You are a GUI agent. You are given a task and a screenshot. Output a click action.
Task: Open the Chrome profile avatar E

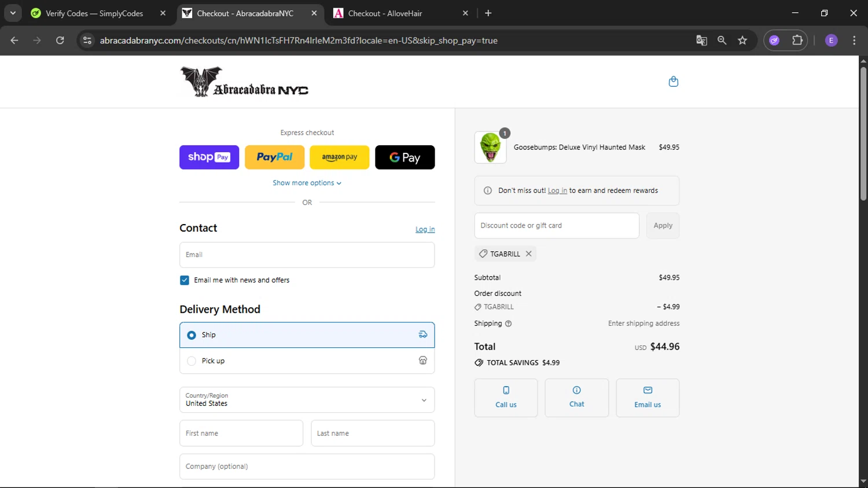coord(831,41)
